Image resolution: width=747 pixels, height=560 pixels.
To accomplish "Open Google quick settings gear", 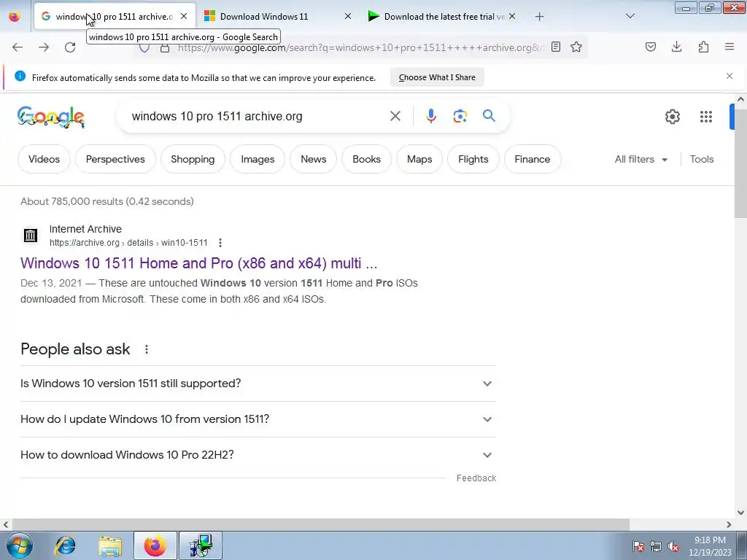I will pyautogui.click(x=672, y=117).
